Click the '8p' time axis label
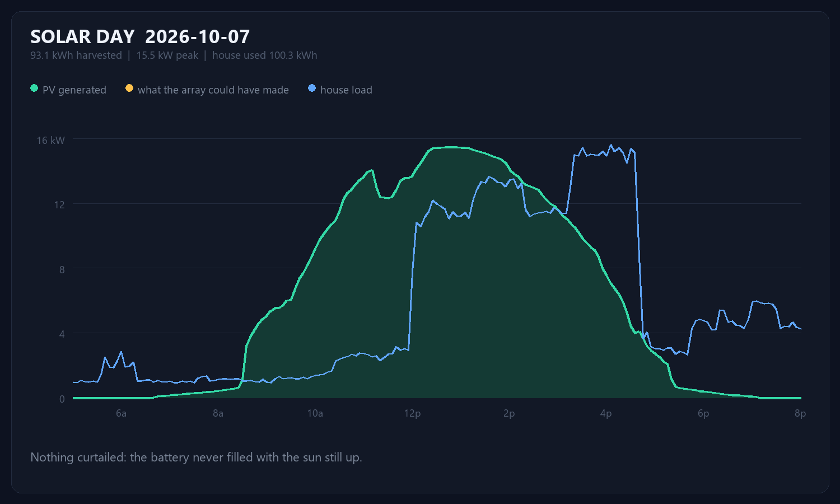Screen dimensions: 840x504 (800, 414)
